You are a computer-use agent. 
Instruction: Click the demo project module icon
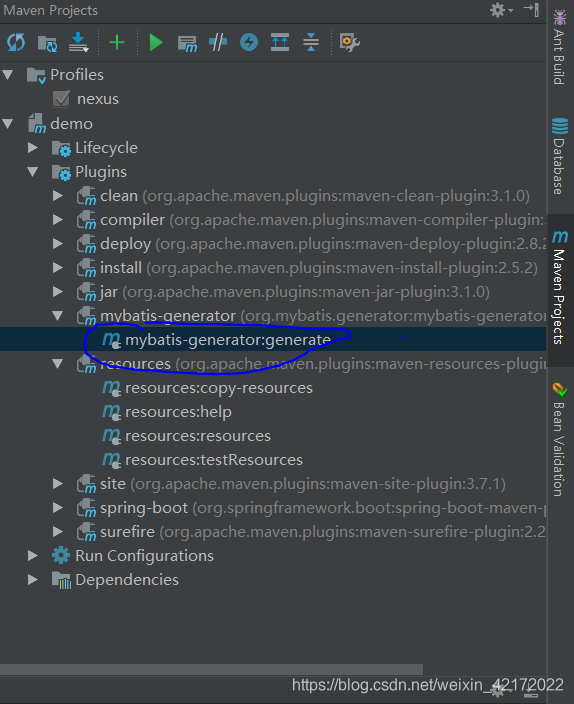37,124
